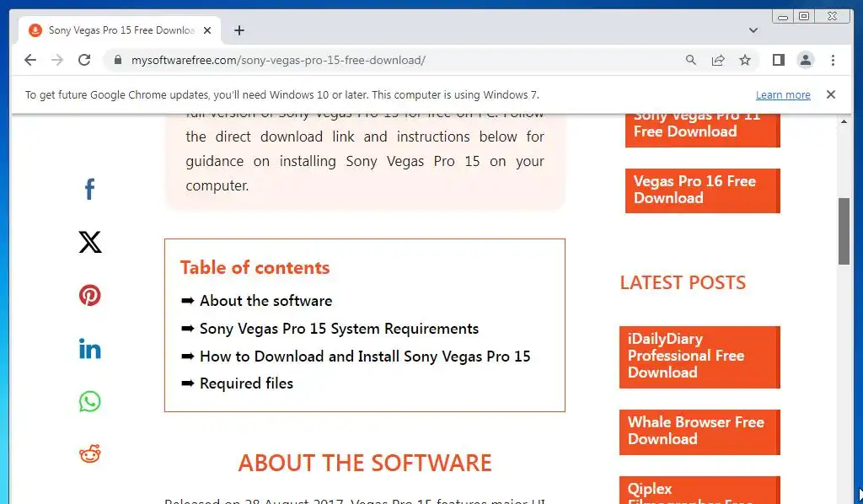Jump to About the software section
863x504 pixels.
pos(265,300)
